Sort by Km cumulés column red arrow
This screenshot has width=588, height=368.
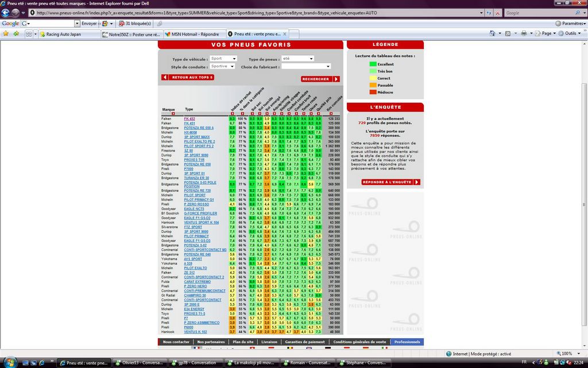click(331, 113)
